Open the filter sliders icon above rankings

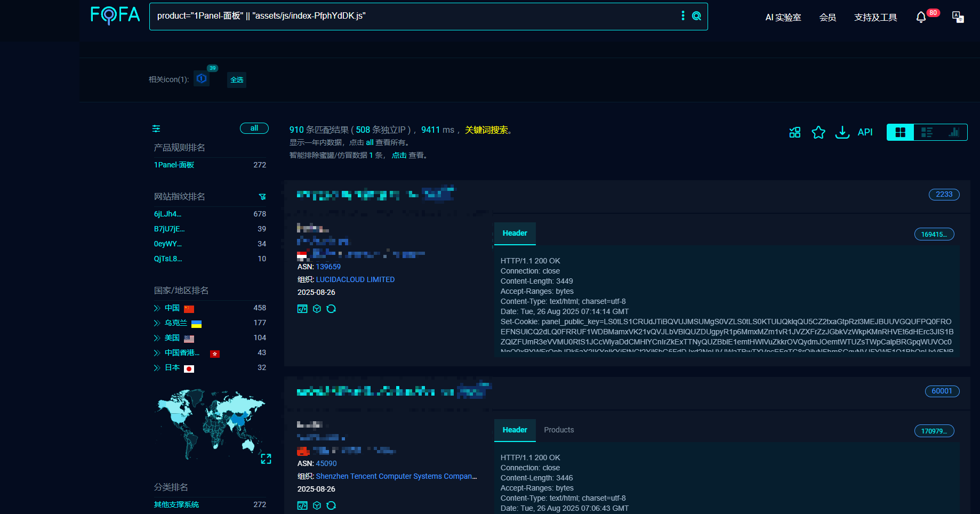coord(156,128)
